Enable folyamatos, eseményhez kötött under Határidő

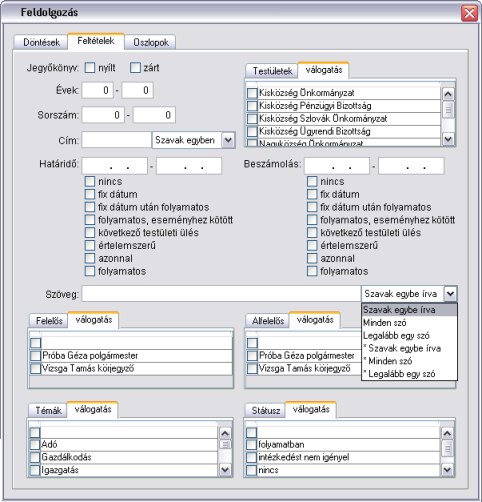pyautogui.click(x=90, y=220)
